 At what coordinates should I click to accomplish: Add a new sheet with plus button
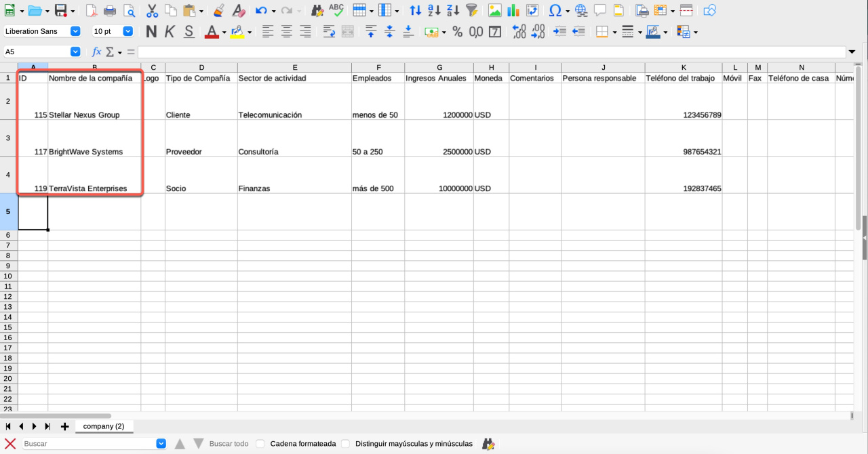(65, 426)
